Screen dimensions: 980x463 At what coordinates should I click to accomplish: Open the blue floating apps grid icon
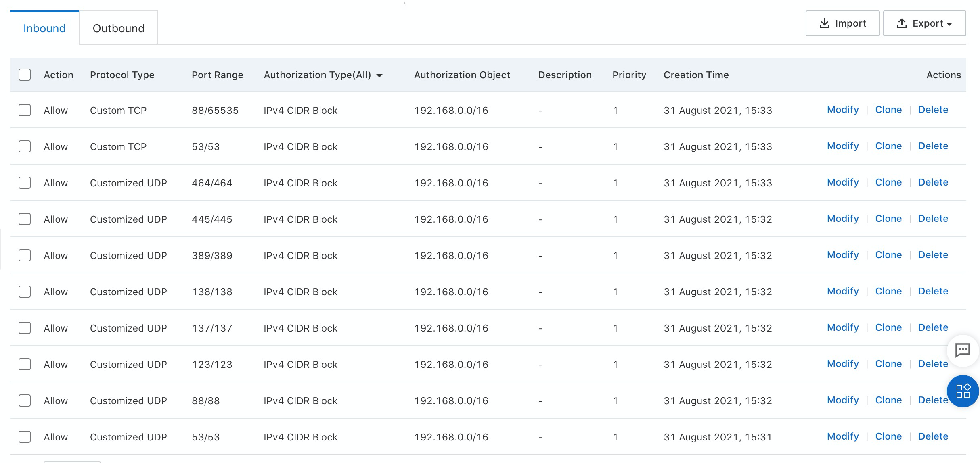tap(963, 391)
